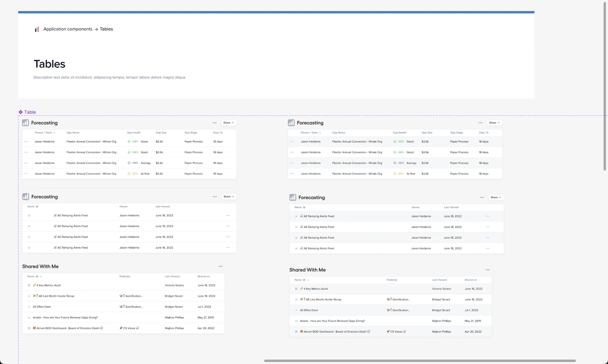
Task: Open the Average row's ellipsis, top-right Forecasting
Action: [292, 163]
